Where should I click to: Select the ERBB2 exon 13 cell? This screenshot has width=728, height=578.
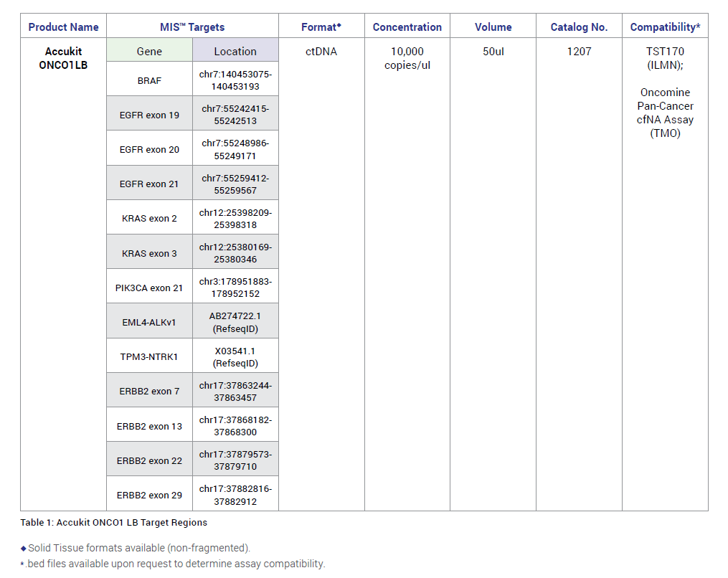coord(149,425)
